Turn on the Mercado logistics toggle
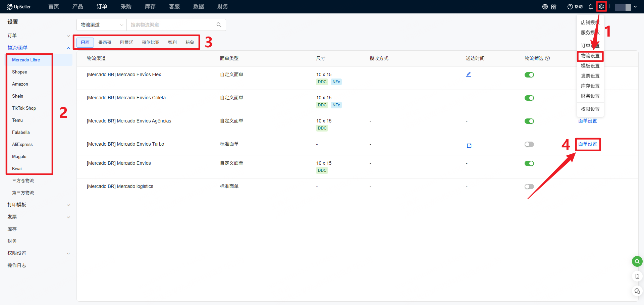This screenshot has width=644, height=305. coord(529,187)
